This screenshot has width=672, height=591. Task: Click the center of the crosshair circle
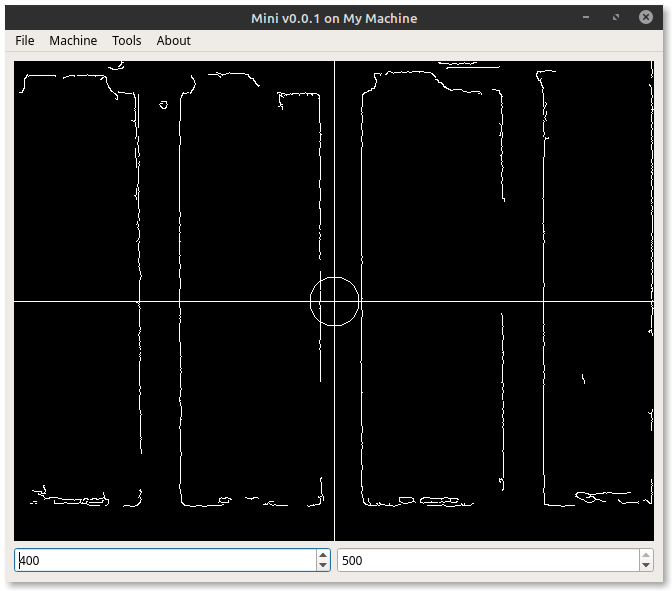click(334, 301)
